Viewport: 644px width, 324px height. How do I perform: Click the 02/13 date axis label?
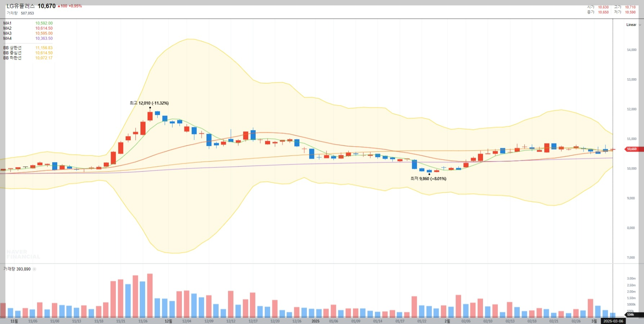coord(510,321)
